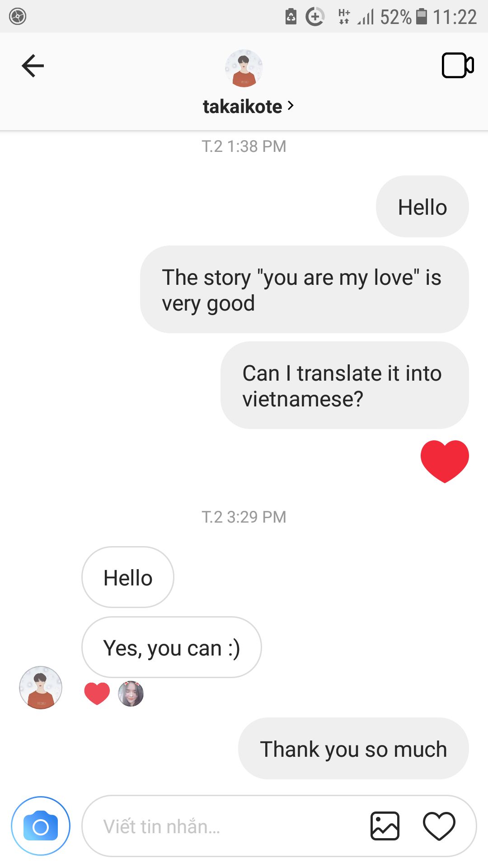
Task: View the reactor's small avatar photo
Action: coord(131,694)
